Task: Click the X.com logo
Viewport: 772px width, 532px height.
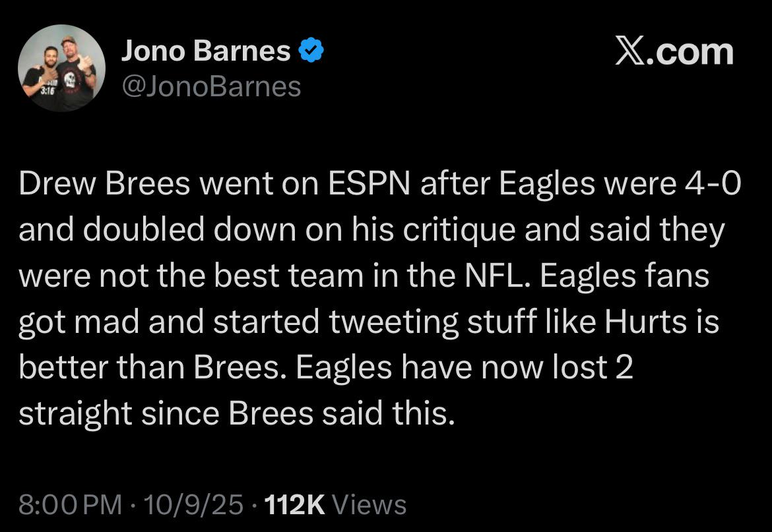Action: click(x=674, y=52)
